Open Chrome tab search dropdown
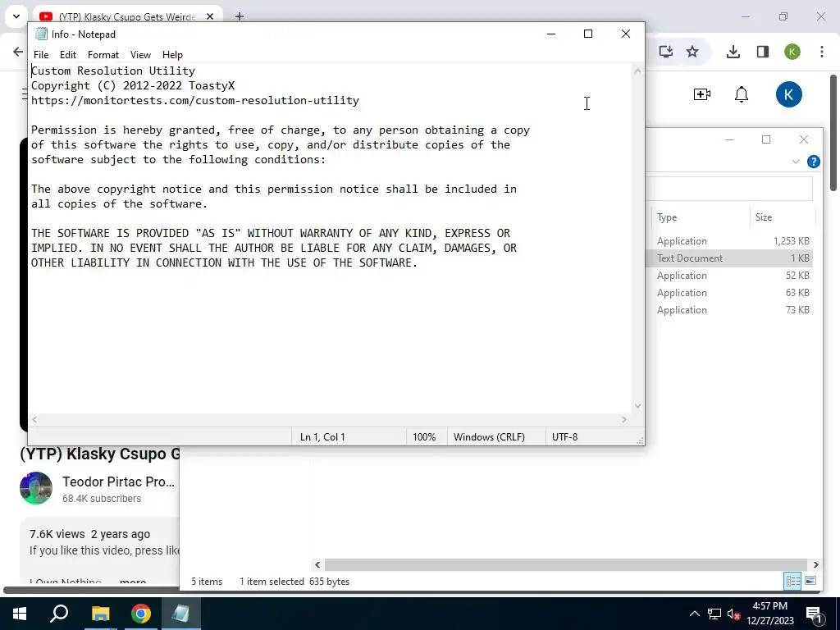The height and width of the screenshot is (630, 840). (16, 16)
